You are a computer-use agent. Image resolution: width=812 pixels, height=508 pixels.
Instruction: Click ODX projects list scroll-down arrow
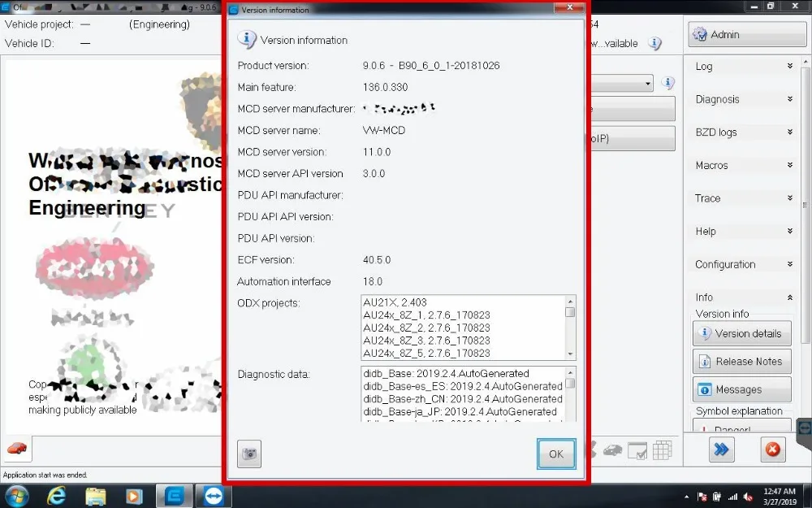pyautogui.click(x=570, y=354)
